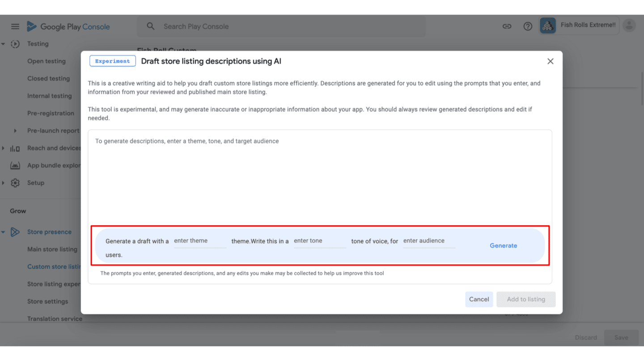Click the Store presence play icon
This screenshot has width=644, height=362.
point(15,232)
